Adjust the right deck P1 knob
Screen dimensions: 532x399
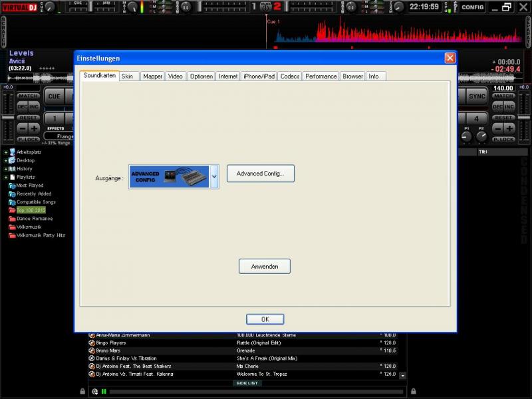point(467,136)
